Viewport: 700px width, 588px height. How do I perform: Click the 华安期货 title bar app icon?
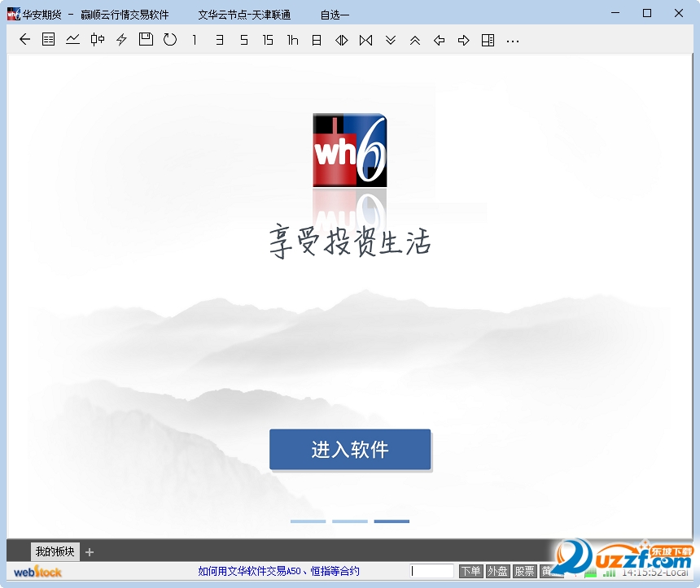click(x=13, y=15)
